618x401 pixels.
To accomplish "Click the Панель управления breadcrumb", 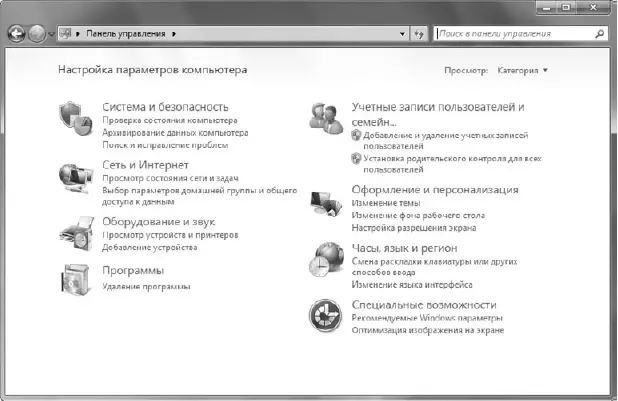I will pos(126,34).
